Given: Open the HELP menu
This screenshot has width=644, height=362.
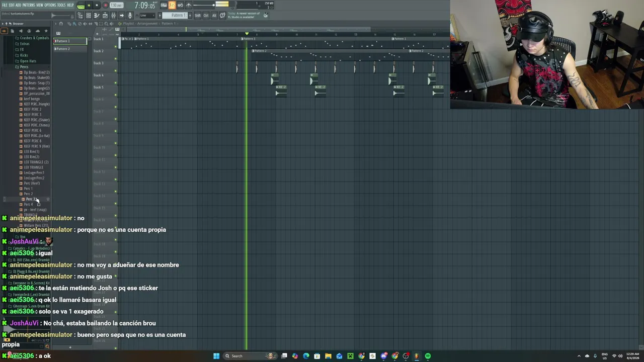Looking at the screenshot, I should click(x=70, y=5).
